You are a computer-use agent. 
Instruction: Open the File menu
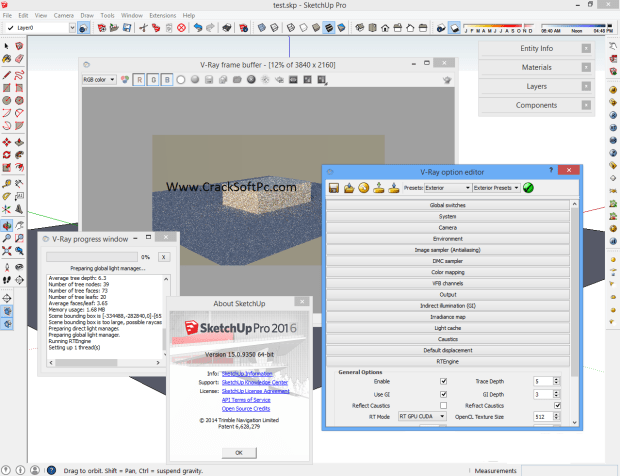point(7,15)
